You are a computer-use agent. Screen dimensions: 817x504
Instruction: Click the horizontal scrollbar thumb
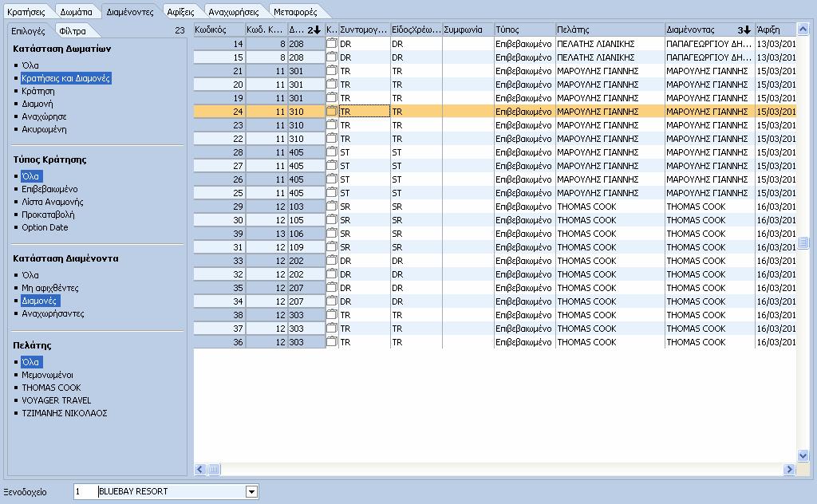tap(214, 470)
